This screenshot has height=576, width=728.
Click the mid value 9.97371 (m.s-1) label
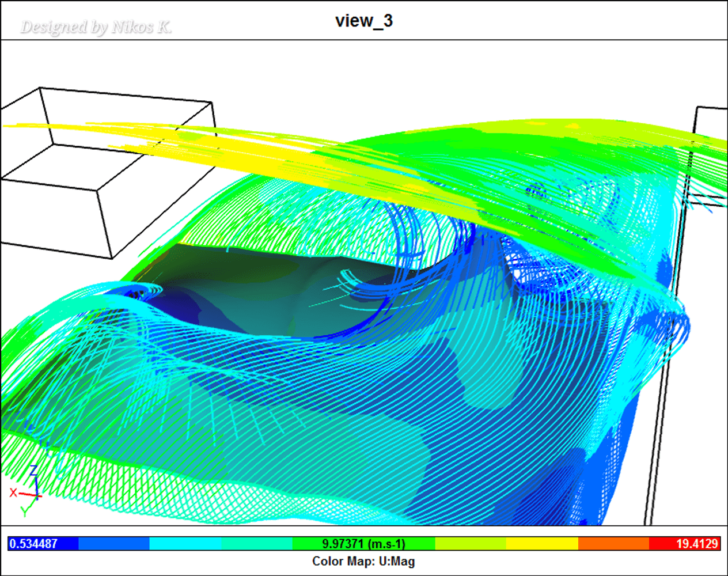coord(363,544)
